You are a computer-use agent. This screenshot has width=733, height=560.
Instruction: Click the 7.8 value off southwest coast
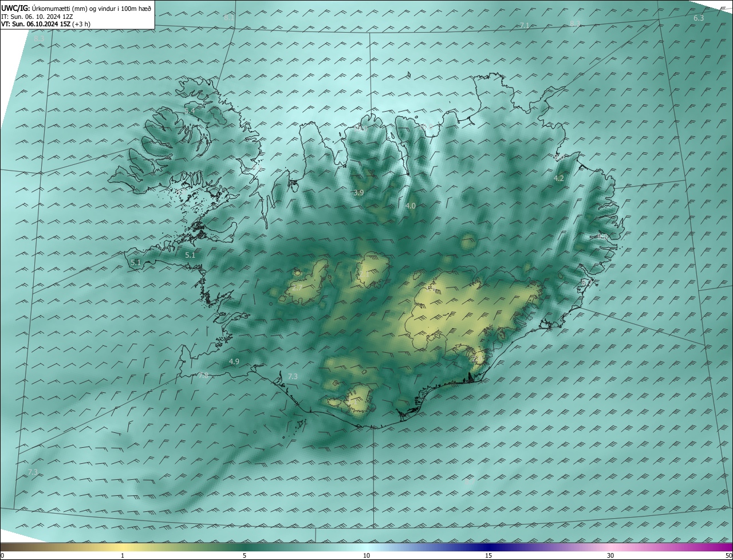pyautogui.click(x=203, y=376)
